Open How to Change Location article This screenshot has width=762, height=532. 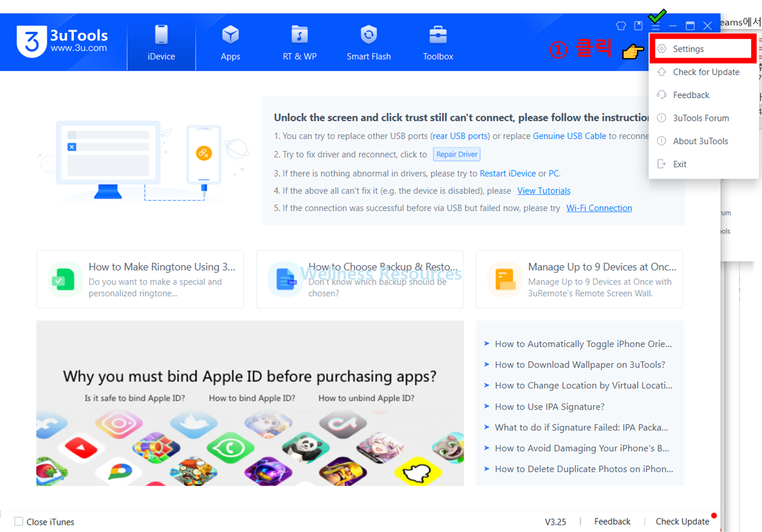(583, 385)
